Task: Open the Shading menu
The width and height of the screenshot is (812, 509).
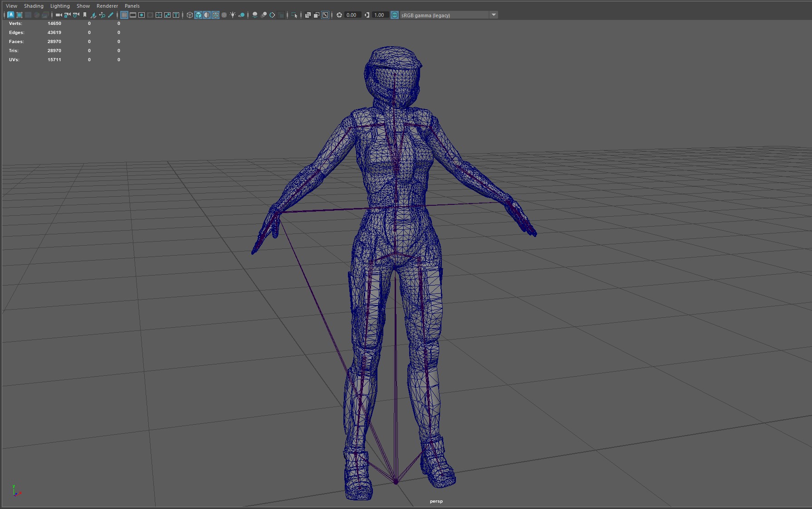Action: tap(34, 6)
